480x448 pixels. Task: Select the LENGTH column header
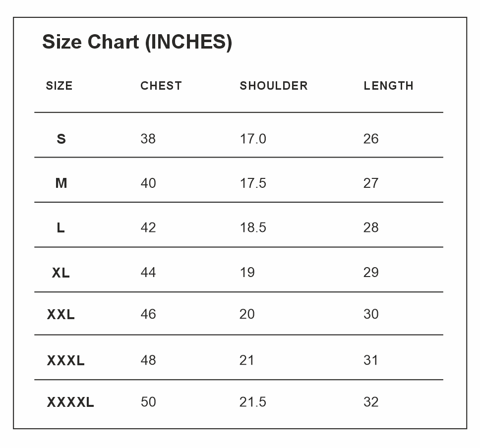(388, 86)
